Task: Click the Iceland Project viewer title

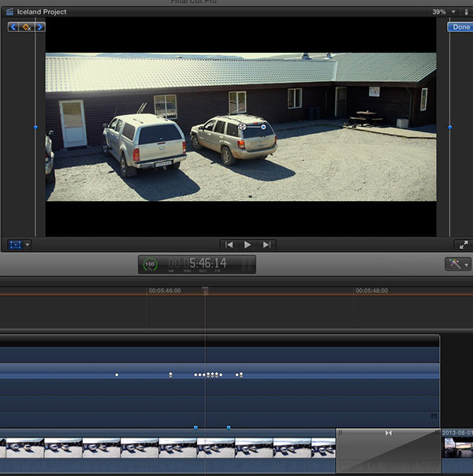Action: pos(42,12)
